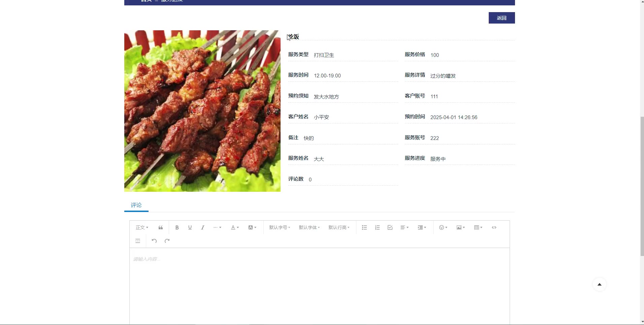
Task: Open the insert image menu
Action: click(461, 227)
